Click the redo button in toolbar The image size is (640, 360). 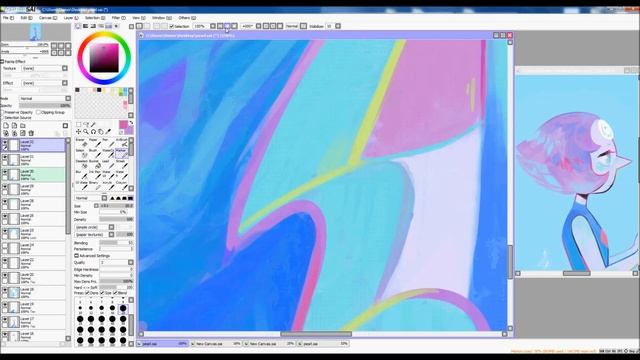147,26
